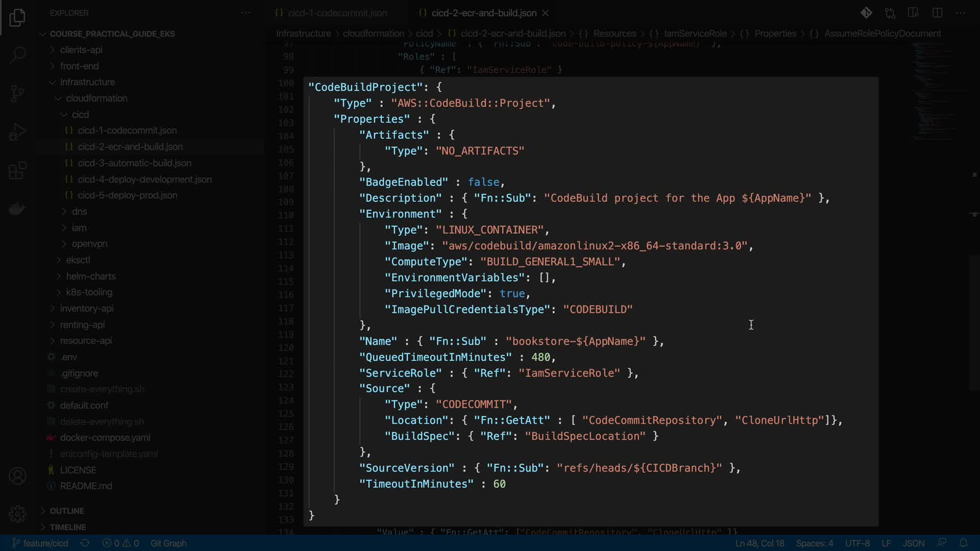Open the Extensions view
This screenshot has height=551, width=980.
[x=17, y=170]
